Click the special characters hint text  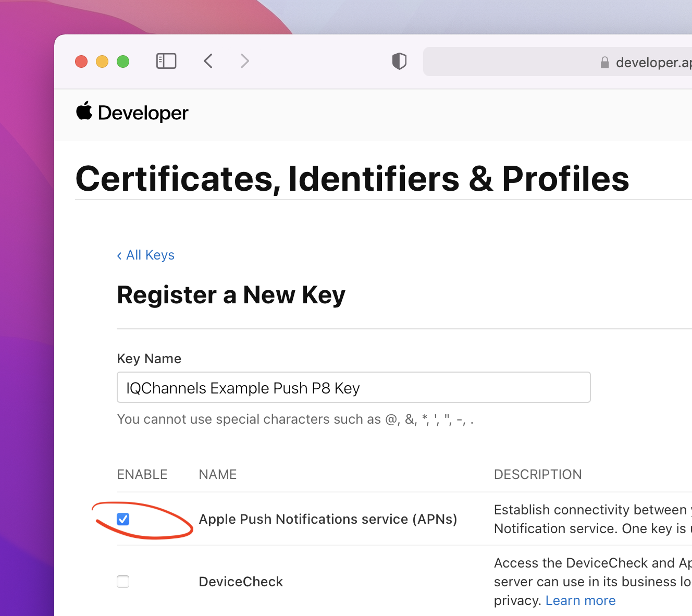click(295, 419)
